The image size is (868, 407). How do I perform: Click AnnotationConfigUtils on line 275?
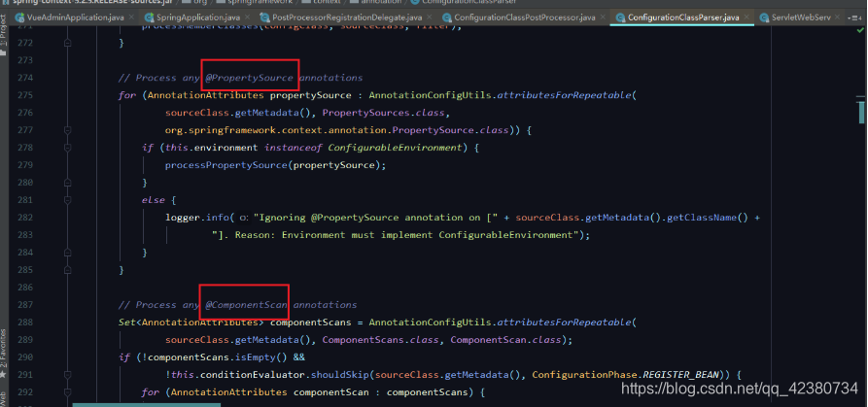[x=431, y=95]
